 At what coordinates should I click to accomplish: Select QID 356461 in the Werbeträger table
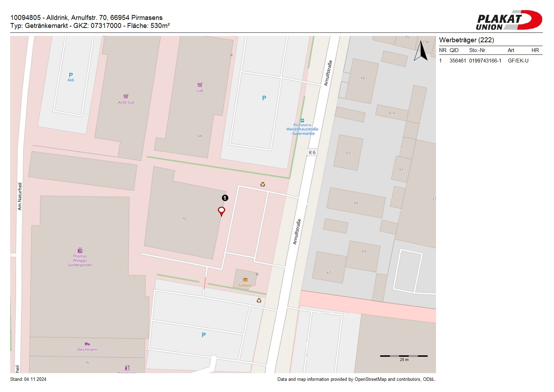(458, 61)
